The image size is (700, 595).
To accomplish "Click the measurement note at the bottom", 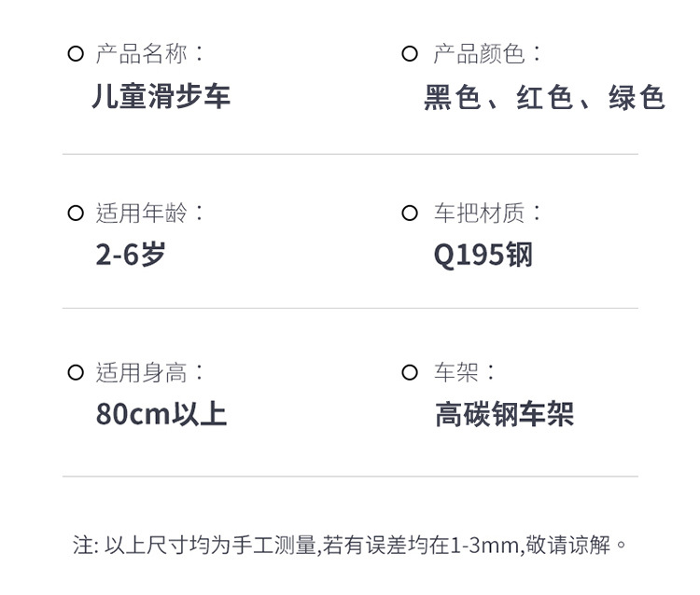I will pos(350,544).
